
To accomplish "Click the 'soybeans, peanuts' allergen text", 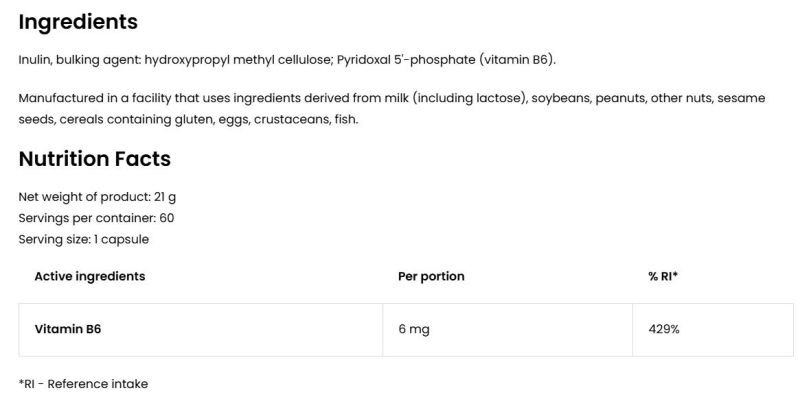I will pos(589,98).
